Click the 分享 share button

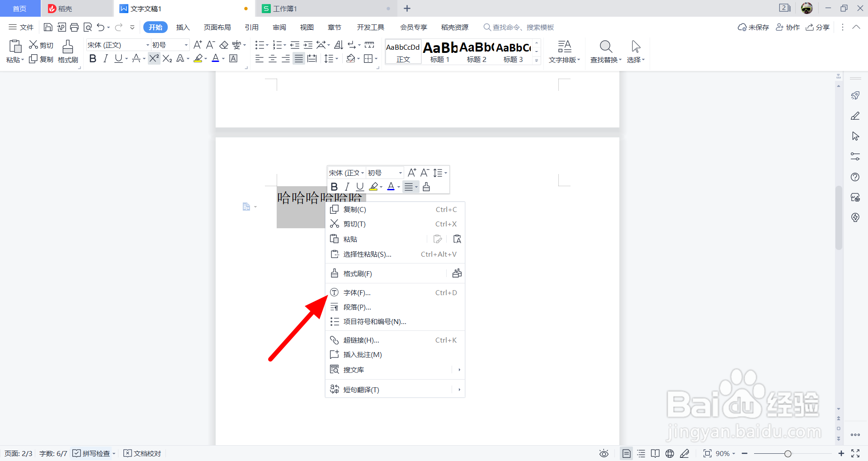coord(818,27)
